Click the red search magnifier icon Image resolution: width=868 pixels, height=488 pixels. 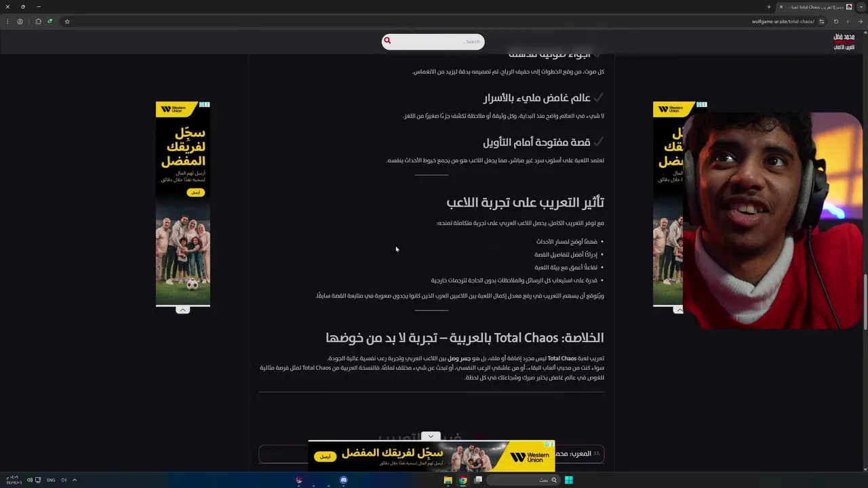click(x=387, y=41)
